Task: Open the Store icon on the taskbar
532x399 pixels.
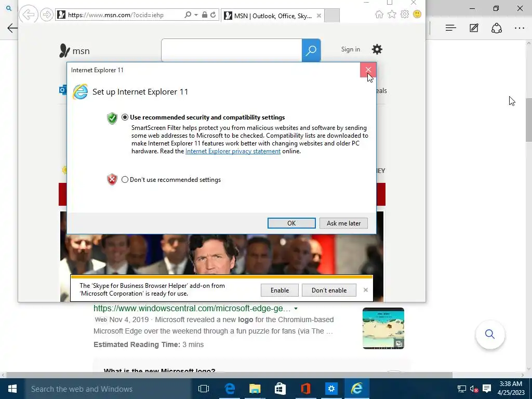Action: 280,389
